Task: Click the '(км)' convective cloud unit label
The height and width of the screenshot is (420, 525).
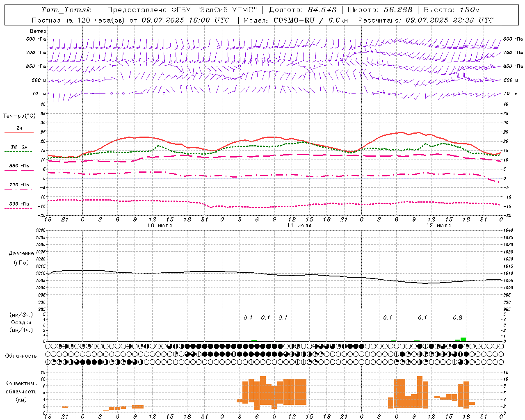Action: [x=21, y=399]
